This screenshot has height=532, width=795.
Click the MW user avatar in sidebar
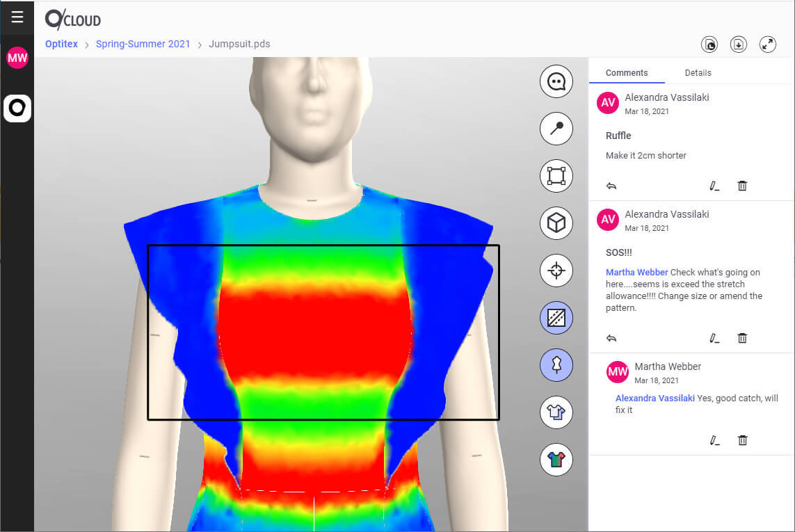[x=17, y=58]
